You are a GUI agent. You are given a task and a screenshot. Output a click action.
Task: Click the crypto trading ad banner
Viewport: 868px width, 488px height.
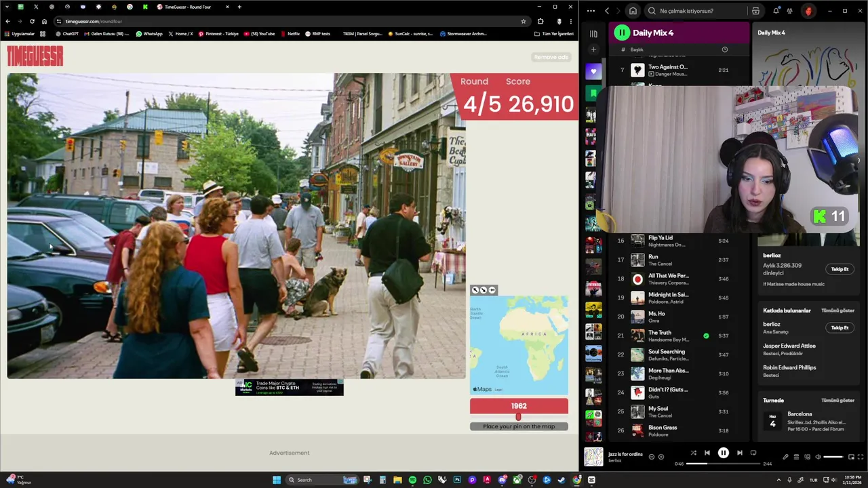pos(290,387)
